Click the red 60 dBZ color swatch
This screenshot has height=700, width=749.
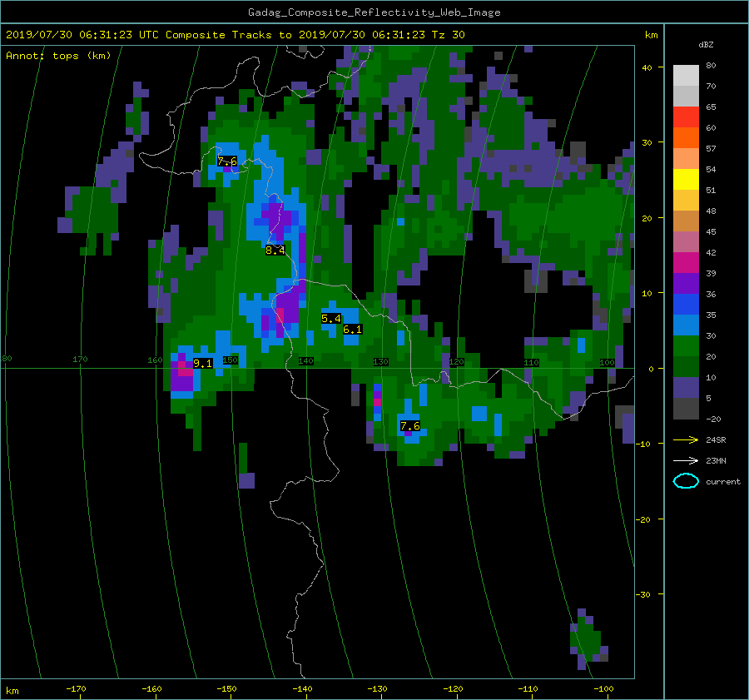coord(686,117)
